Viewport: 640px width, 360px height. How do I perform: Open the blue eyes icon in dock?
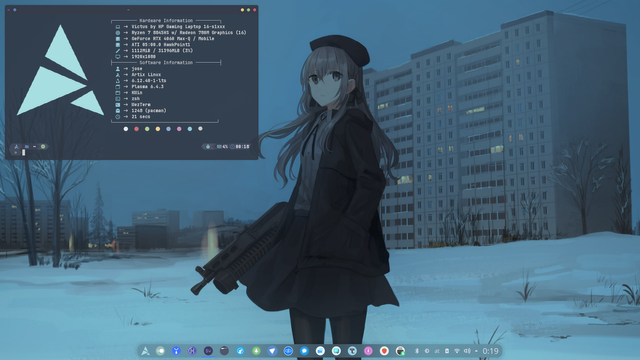[288, 351]
